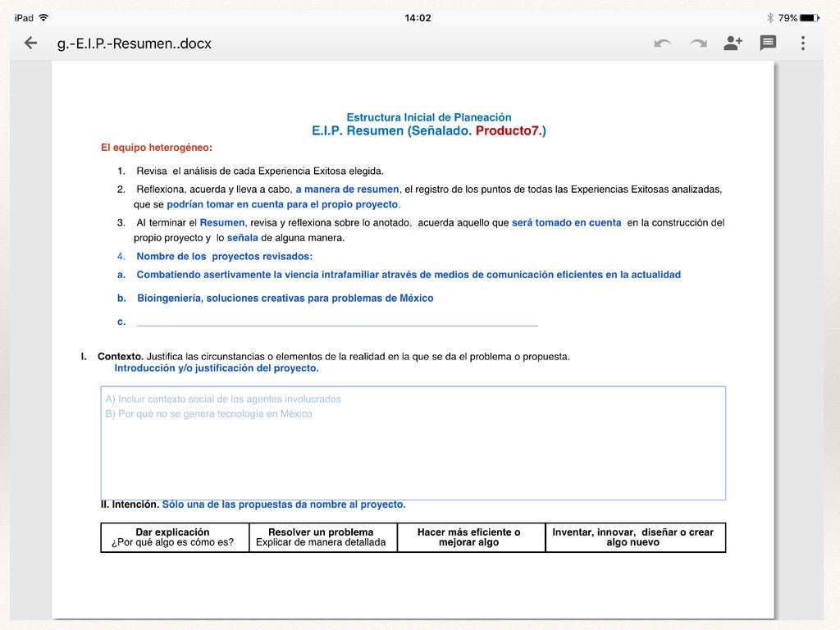Open the comments icon
Screen dimensions: 840x630
click(768, 43)
